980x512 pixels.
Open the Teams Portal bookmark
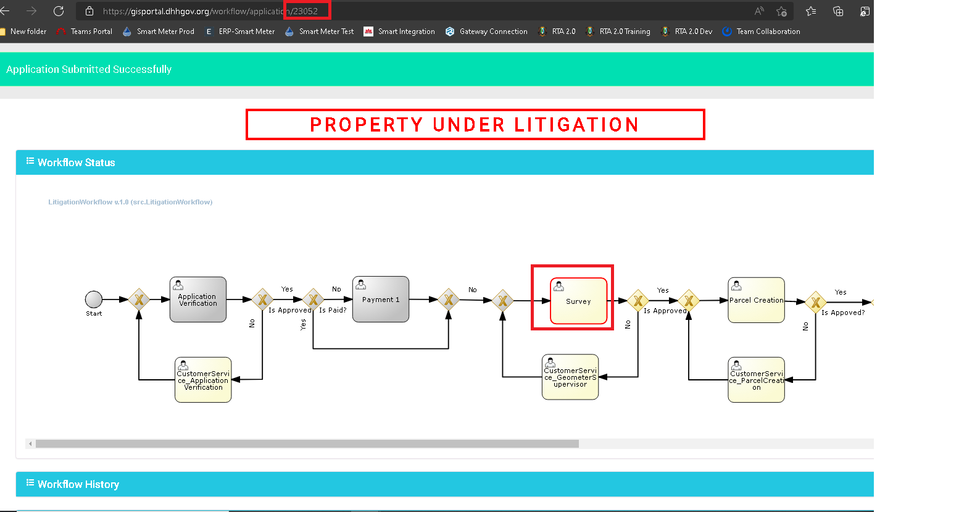85,31
